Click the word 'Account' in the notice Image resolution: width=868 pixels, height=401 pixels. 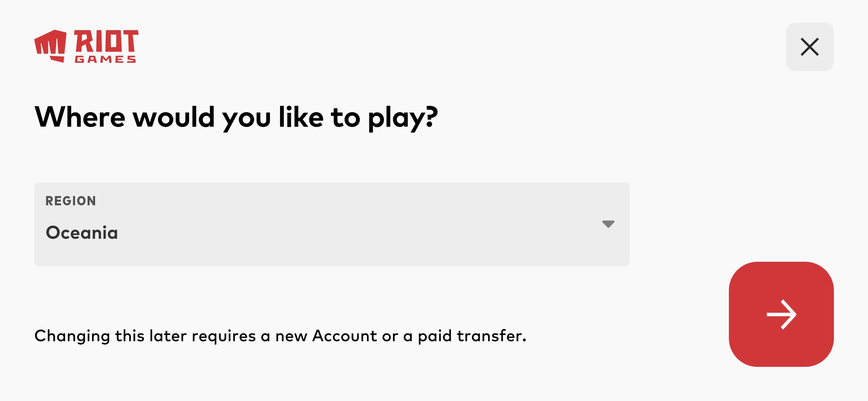click(x=345, y=336)
